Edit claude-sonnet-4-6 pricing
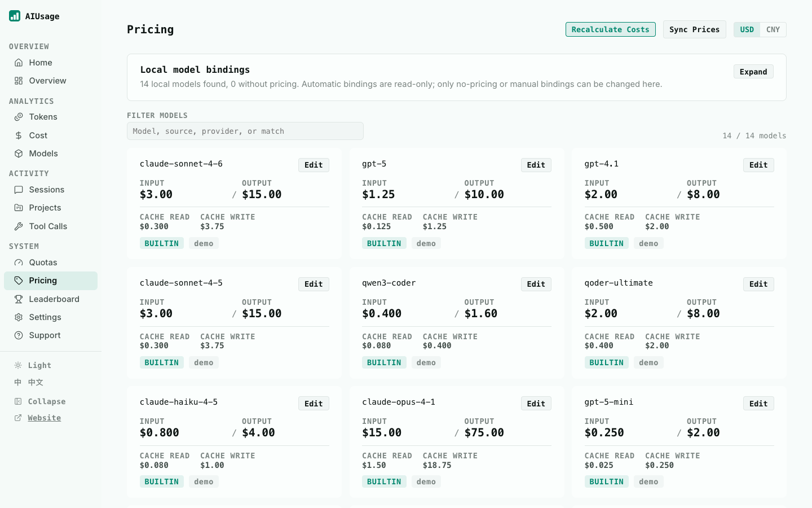This screenshot has width=812, height=508. pyautogui.click(x=314, y=165)
